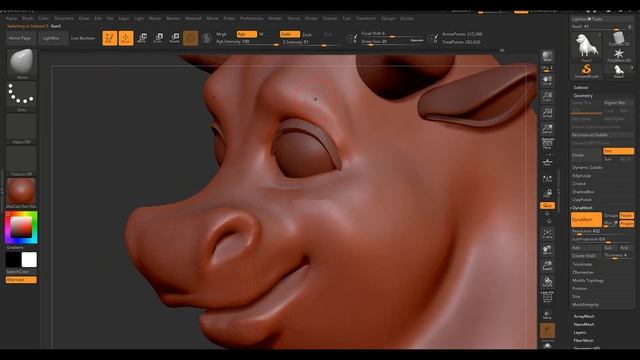Enable Edit mode button

coord(110,38)
